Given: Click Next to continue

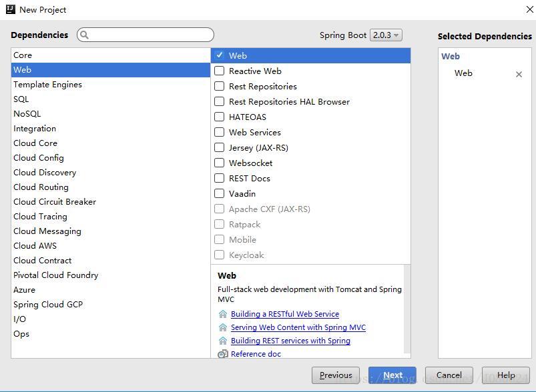Looking at the screenshot, I should coord(392,375).
